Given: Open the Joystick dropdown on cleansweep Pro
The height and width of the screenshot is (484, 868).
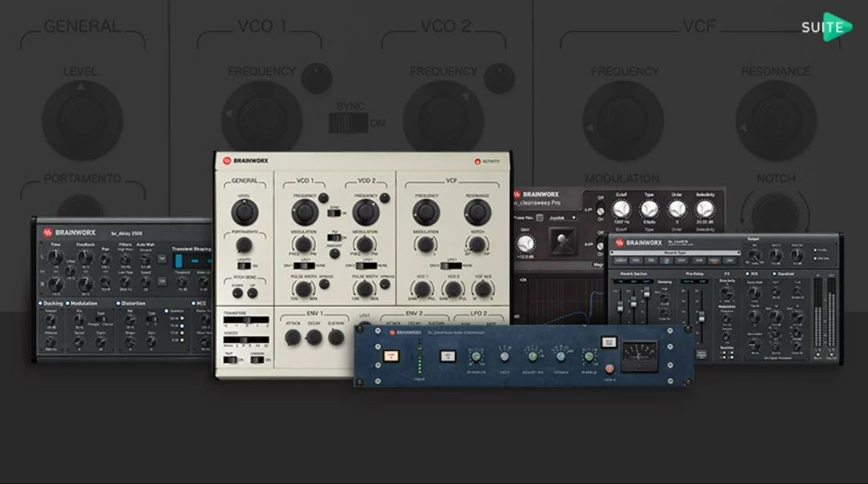Looking at the screenshot, I should pyautogui.click(x=561, y=218).
